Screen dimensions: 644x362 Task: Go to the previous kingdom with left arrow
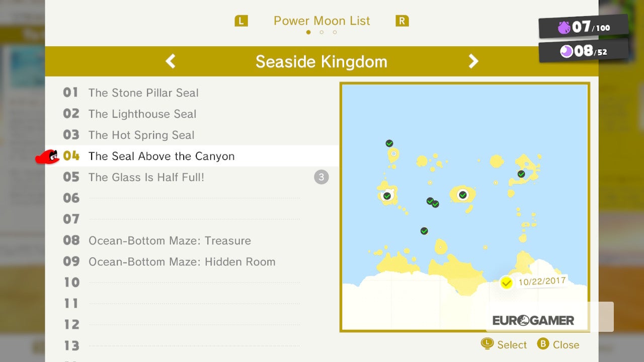tap(171, 61)
